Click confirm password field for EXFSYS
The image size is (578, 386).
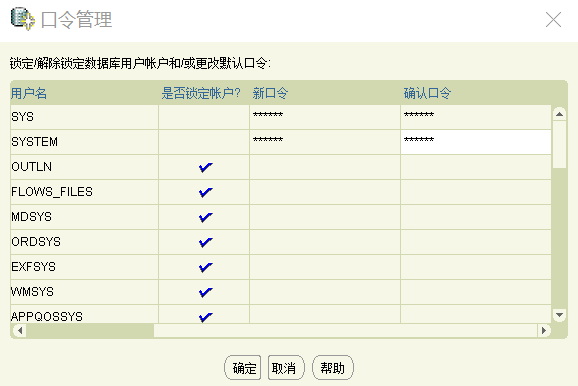coord(476,267)
